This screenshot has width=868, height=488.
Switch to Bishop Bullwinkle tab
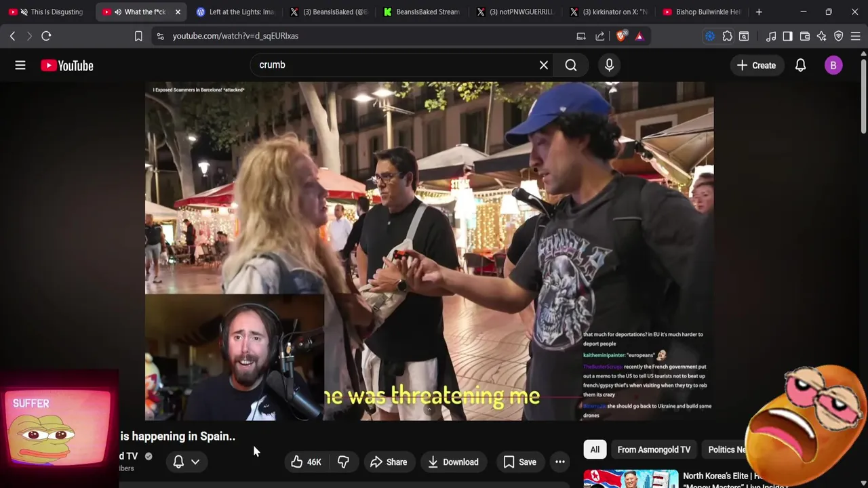coord(703,12)
